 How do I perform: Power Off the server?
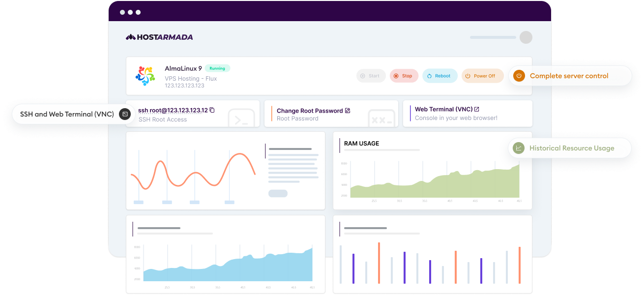[x=482, y=76]
